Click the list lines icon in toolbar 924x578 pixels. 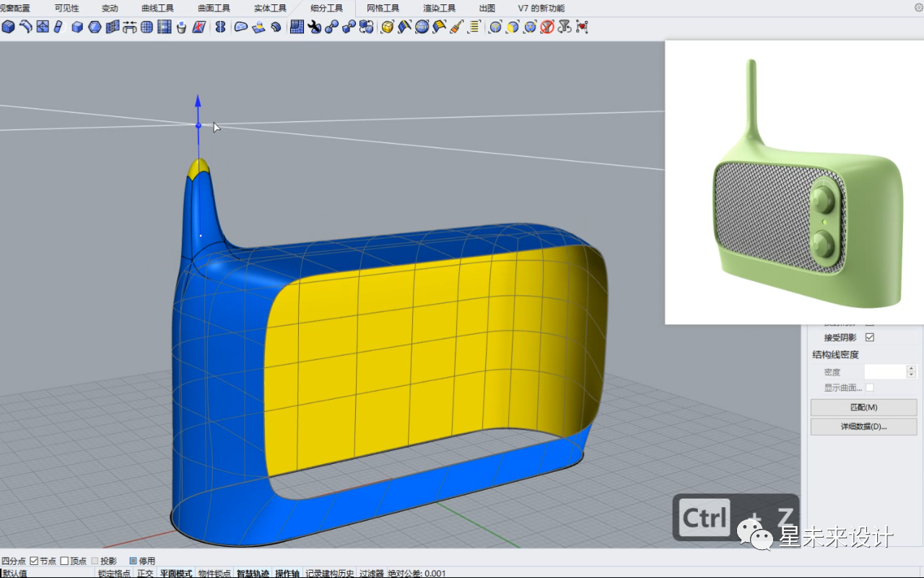(x=474, y=27)
